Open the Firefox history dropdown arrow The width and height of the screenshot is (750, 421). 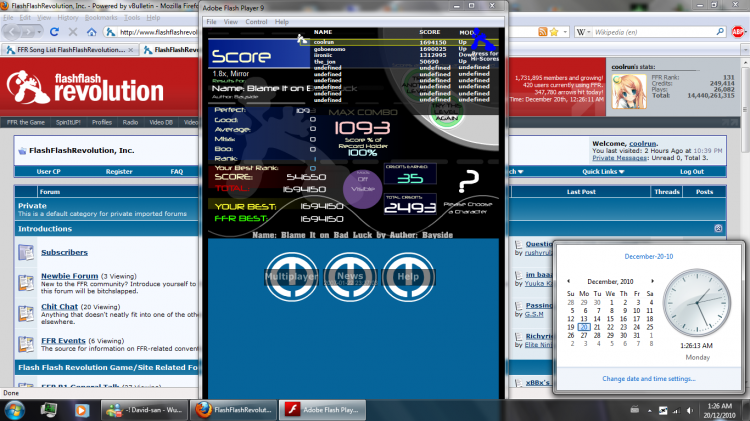40,32
